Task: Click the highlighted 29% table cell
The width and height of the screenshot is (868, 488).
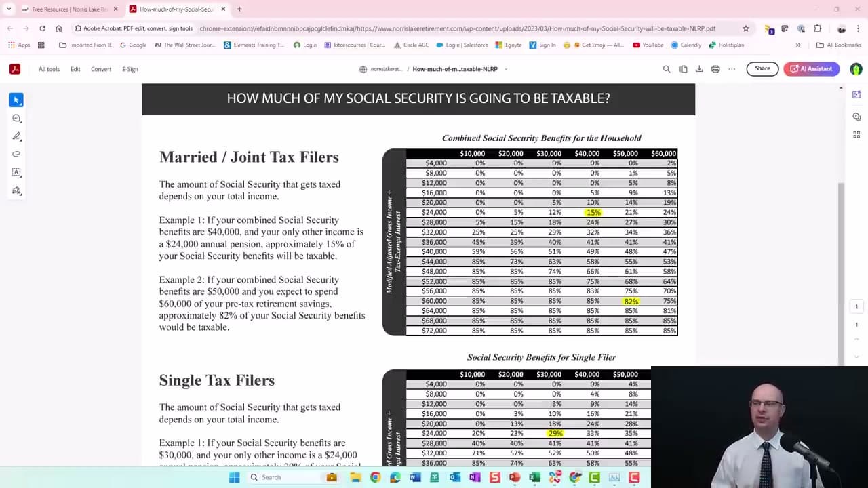Action: pos(555,433)
